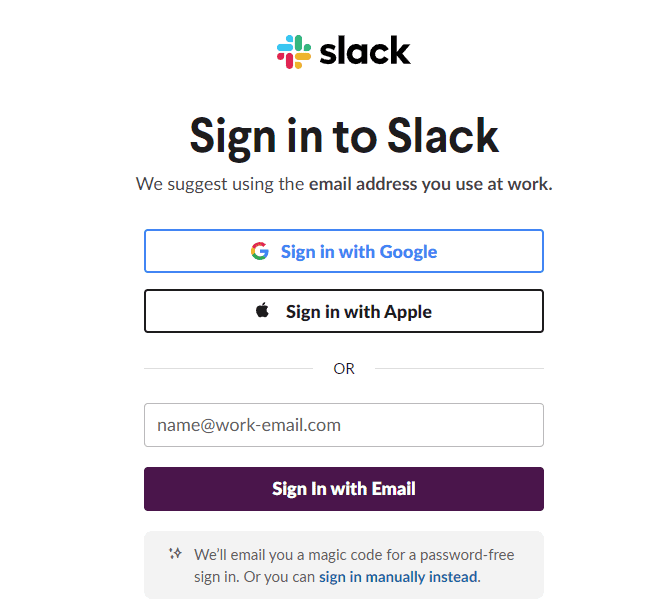
Task: Click the colorful Slack hashtag logo
Action: point(294,51)
